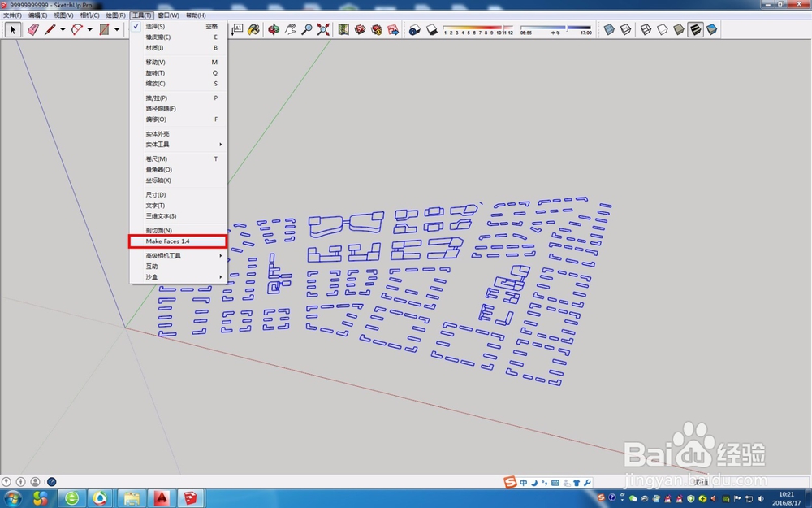Open the 帮助(H) menu

[x=196, y=15]
